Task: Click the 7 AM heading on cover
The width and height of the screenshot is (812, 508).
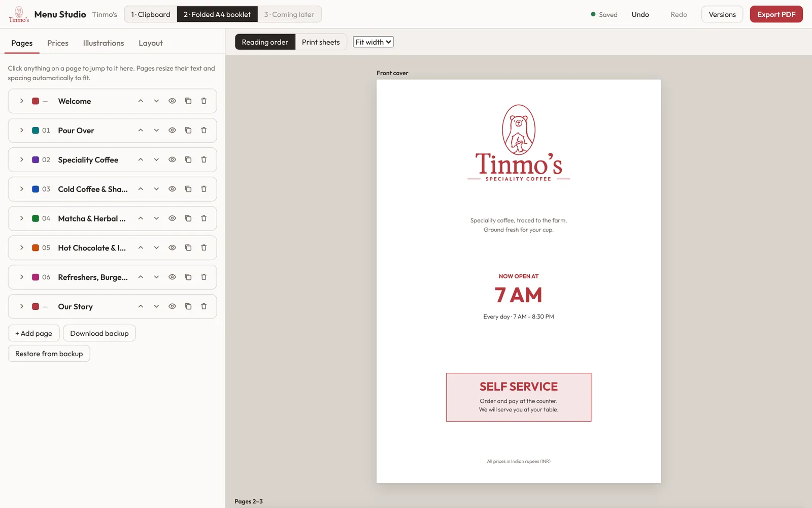Action: (x=519, y=295)
